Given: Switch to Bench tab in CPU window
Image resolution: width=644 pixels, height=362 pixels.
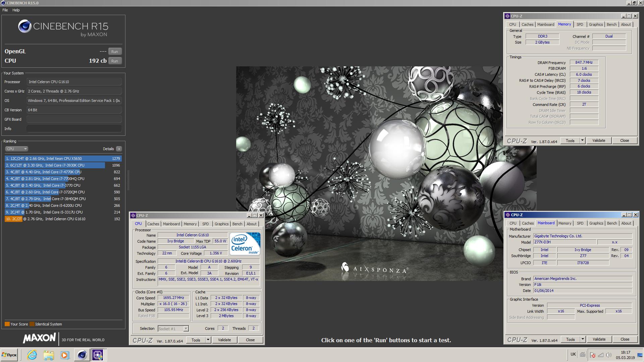Looking at the screenshot, I should click(x=237, y=224).
